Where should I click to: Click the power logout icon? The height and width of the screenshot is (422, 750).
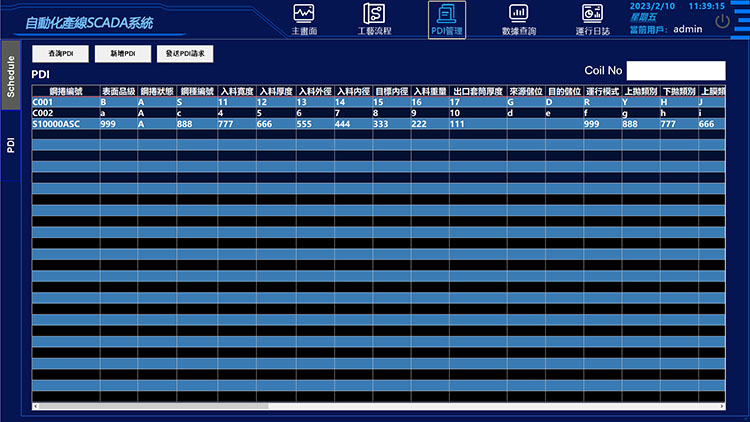coord(722,21)
